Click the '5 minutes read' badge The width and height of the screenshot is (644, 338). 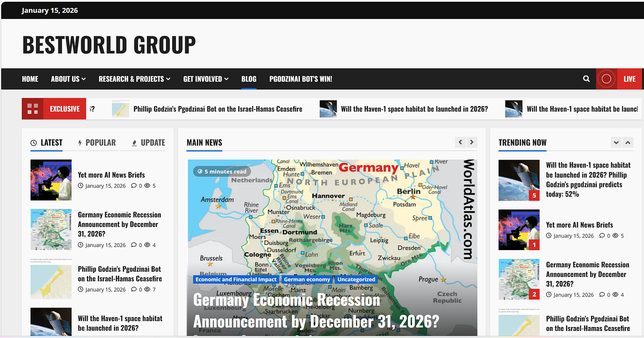click(x=222, y=171)
